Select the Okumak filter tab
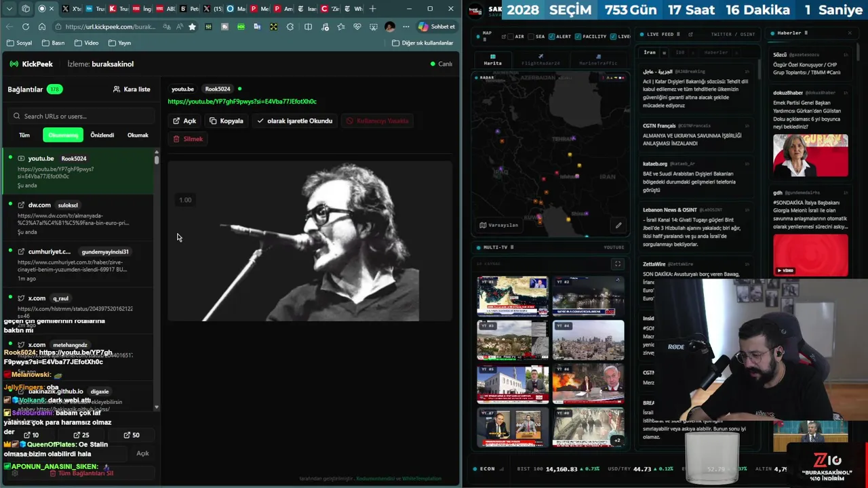The height and width of the screenshot is (488, 868). 138,135
